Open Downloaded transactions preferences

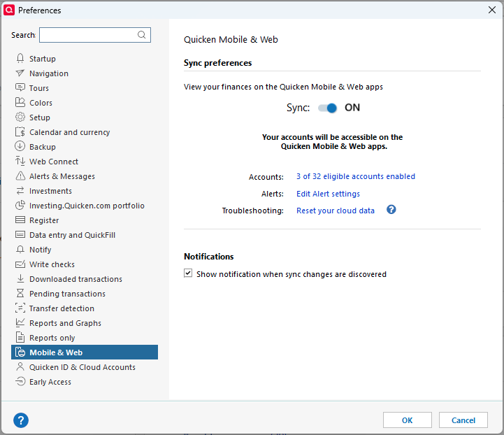pos(76,279)
